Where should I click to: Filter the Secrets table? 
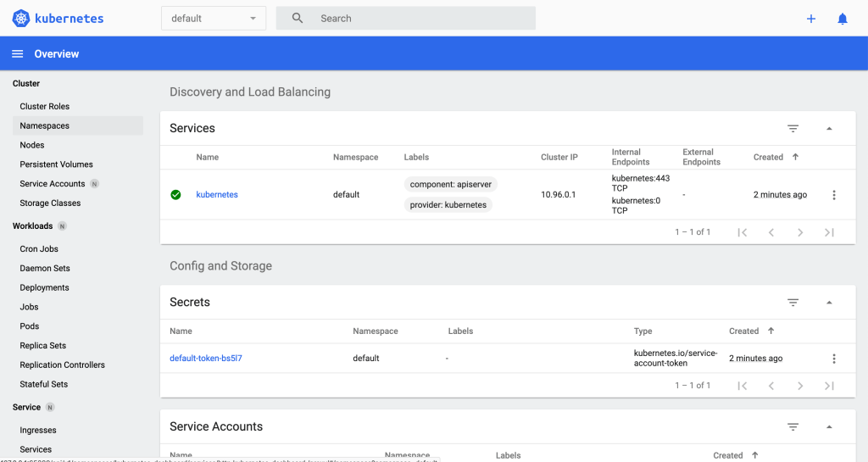(793, 303)
